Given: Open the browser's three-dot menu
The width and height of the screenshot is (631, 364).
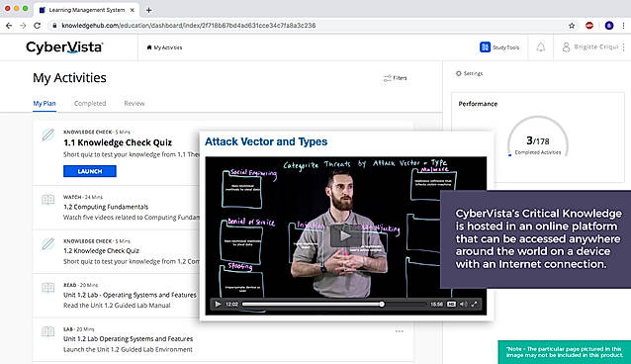Looking at the screenshot, I should click(x=623, y=26).
